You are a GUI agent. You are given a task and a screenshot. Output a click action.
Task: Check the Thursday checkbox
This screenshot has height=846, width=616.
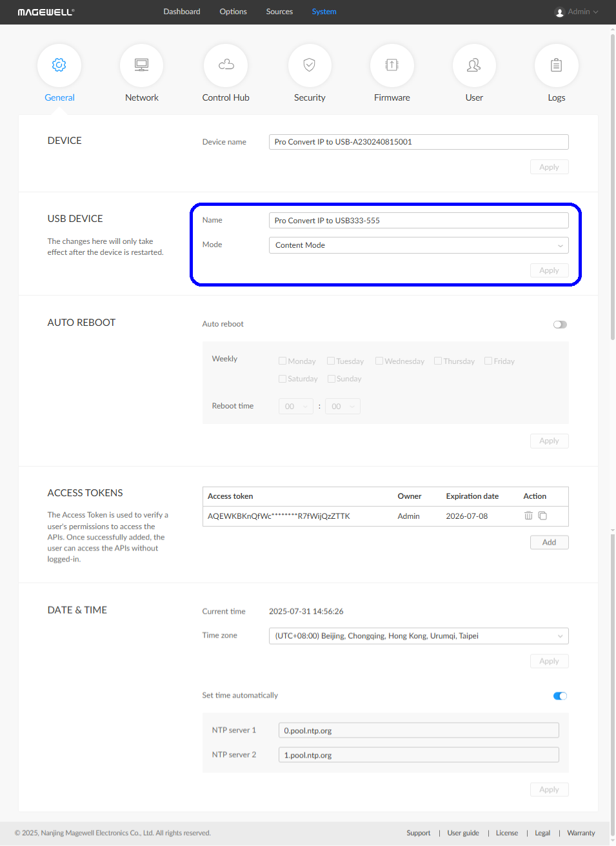pos(438,361)
